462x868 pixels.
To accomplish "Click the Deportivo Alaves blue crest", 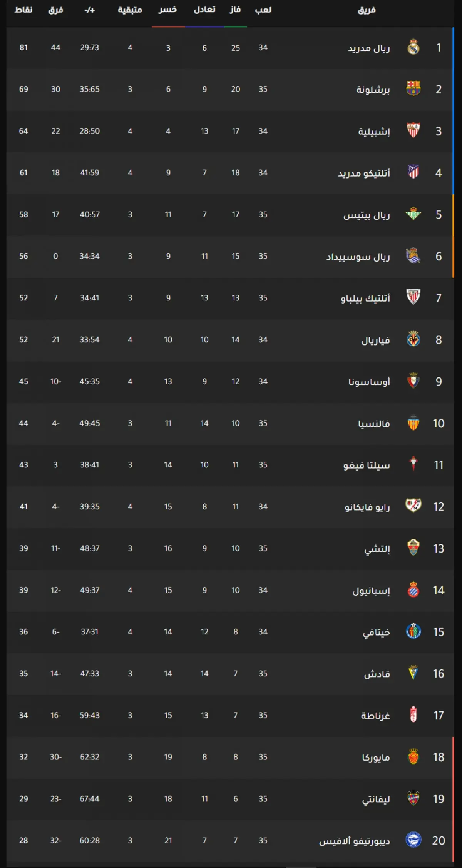I will [413, 840].
